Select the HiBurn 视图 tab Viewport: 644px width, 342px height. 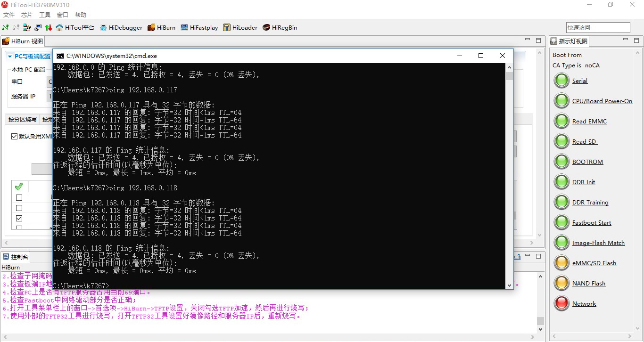click(x=23, y=41)
